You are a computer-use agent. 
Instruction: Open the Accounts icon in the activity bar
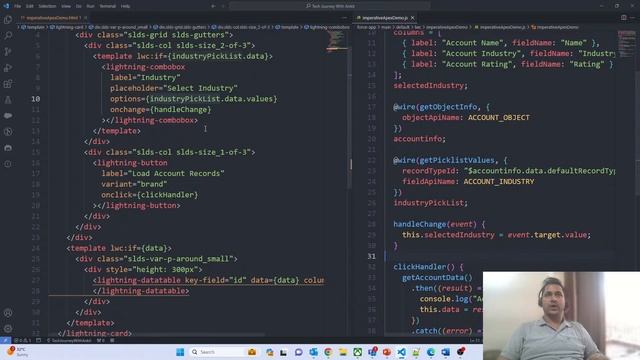[x=8, y=313]
